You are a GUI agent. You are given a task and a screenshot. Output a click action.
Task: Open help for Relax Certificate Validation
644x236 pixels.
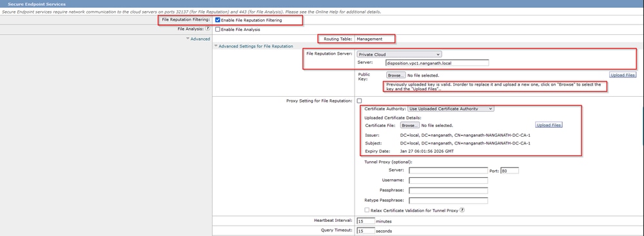(x=462, y=210)
